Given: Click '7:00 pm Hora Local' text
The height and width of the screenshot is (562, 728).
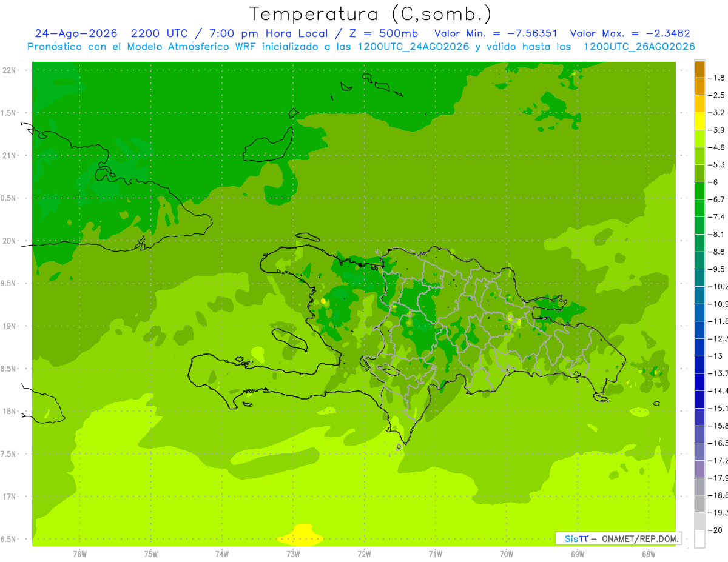Looking at the screenshot, I should (x=269, y=33).
